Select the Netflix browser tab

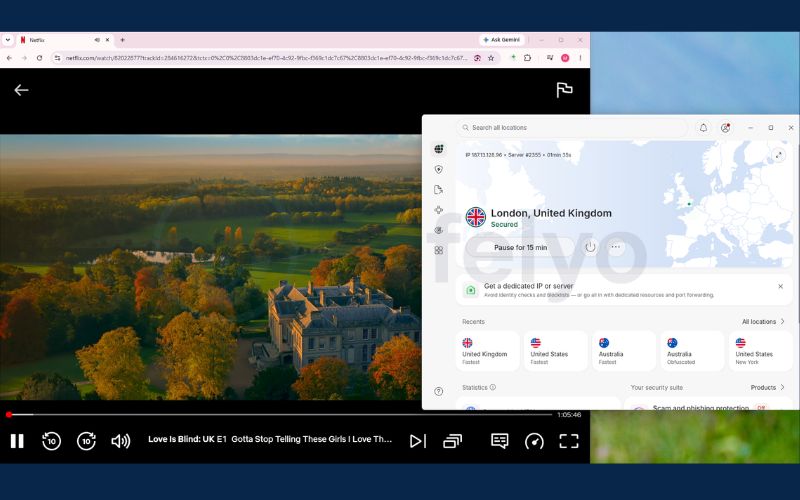click(x=64, y=40)
